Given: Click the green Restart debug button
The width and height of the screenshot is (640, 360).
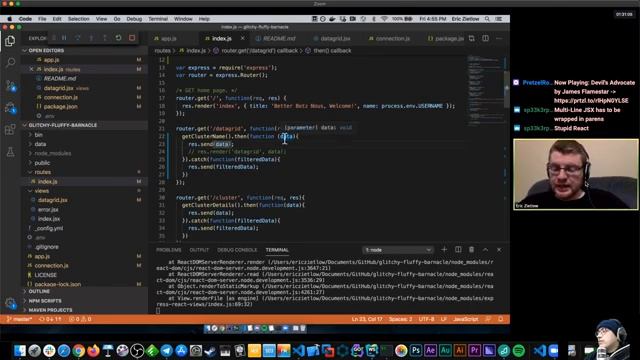Looking at the screenshot, I should pos(118,38).
